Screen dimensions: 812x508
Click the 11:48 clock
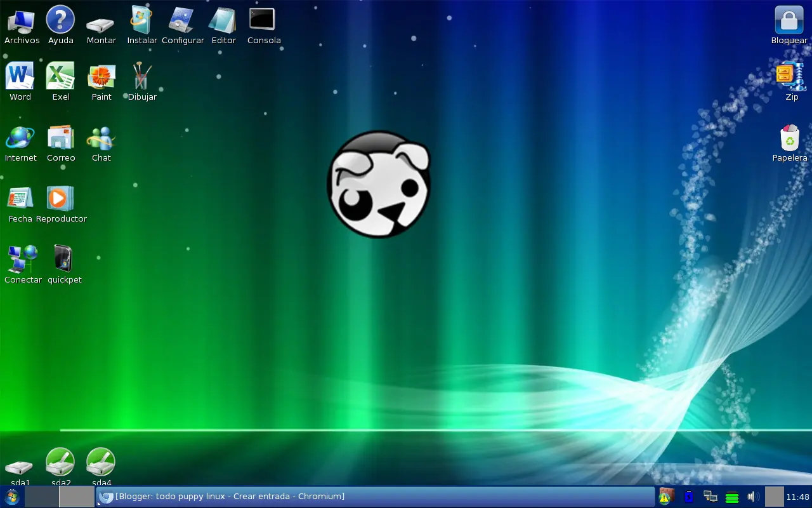point(797,497)
